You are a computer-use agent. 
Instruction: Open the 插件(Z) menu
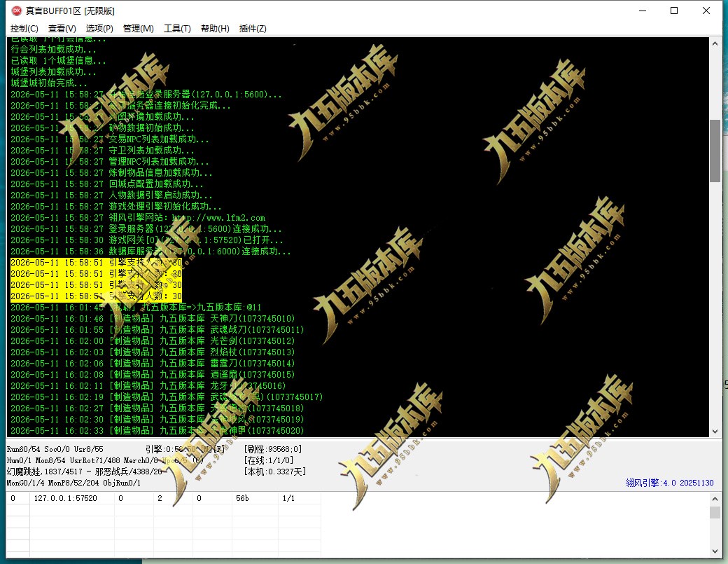(253, 28)
